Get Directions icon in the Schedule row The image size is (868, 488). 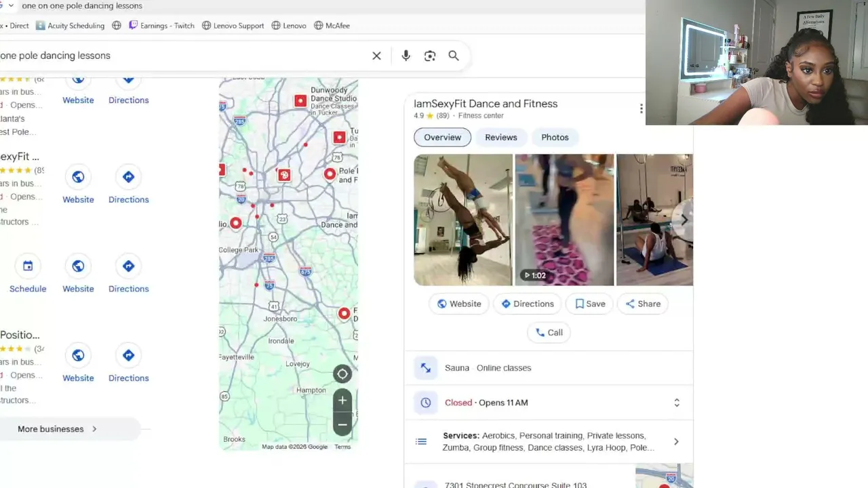[x=128, y=266]
